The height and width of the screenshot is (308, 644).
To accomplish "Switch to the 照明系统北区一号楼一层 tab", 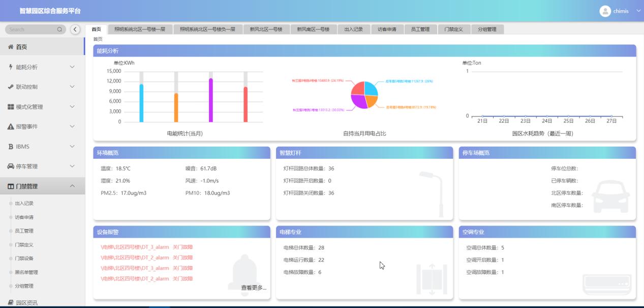I will pyautogui.click(x=139, y=30).
